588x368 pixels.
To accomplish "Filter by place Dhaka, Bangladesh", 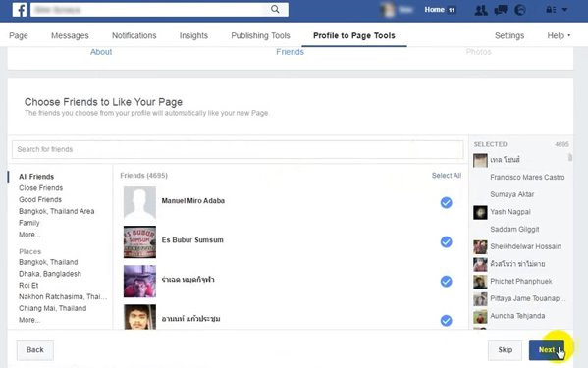I will click(x=50, y=274).
